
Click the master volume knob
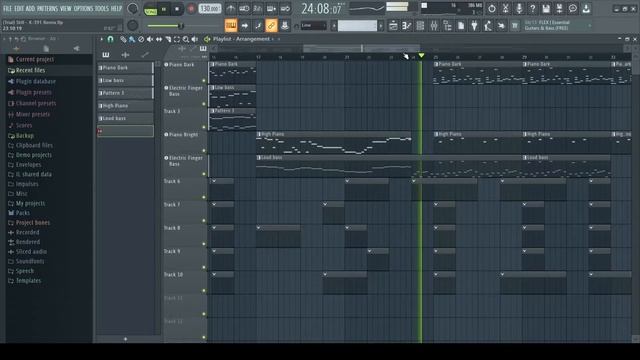(x=133, y=9)
